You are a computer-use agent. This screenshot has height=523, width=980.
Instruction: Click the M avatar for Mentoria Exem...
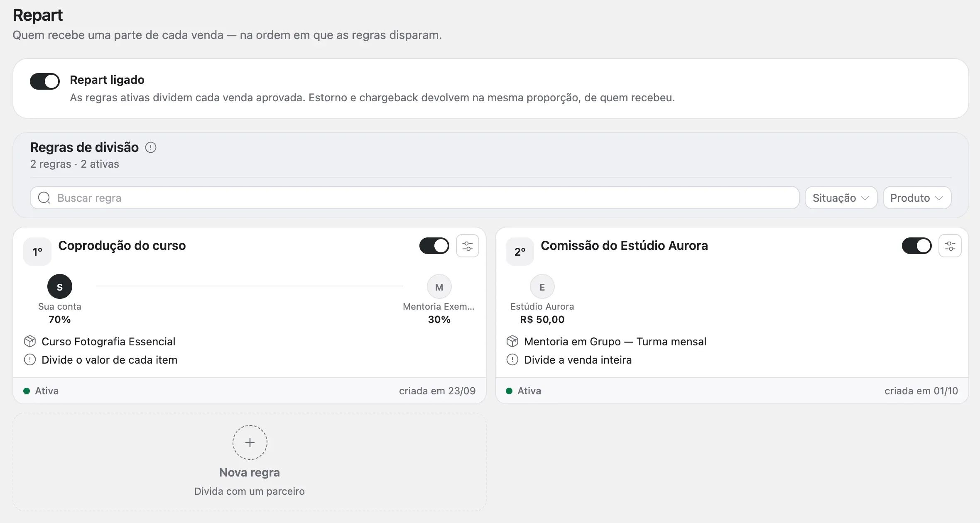coord(439,286)
